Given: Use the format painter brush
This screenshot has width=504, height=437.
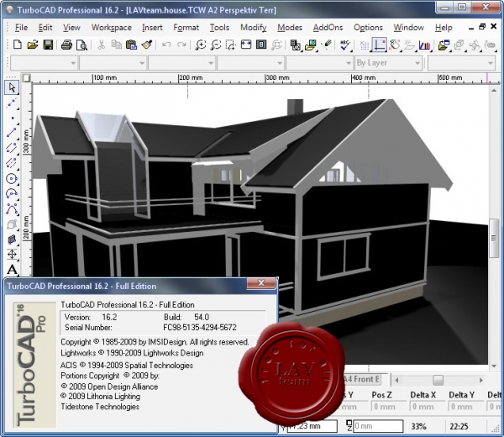Looking at the screenshot, I should tap(147, 45).
